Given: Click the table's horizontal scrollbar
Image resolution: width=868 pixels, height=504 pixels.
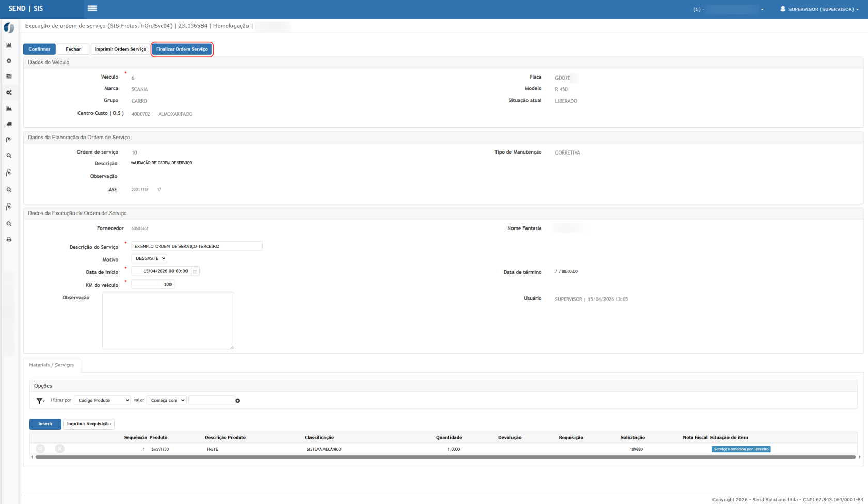Looking at the screenshot, I should tap(444, 457).
